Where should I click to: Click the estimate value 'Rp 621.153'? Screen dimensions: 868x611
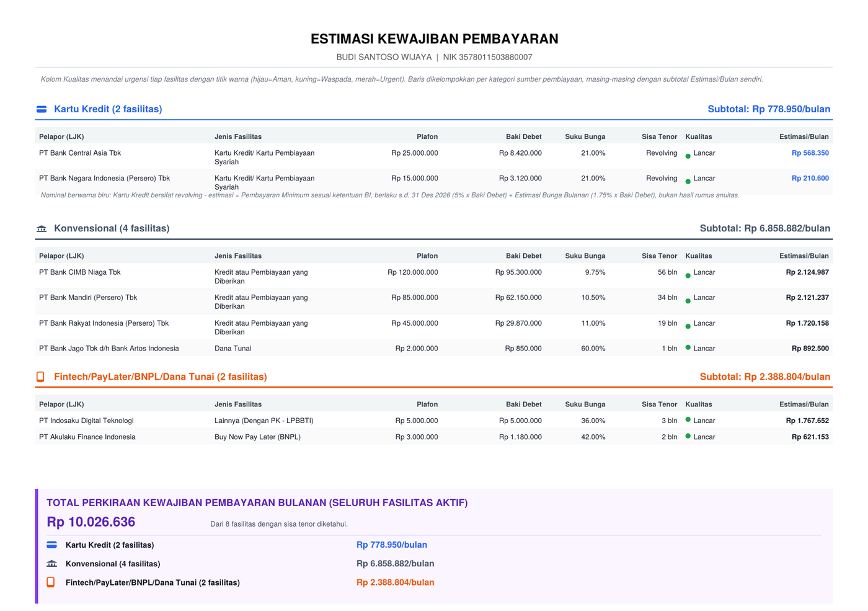pos(810,437)
